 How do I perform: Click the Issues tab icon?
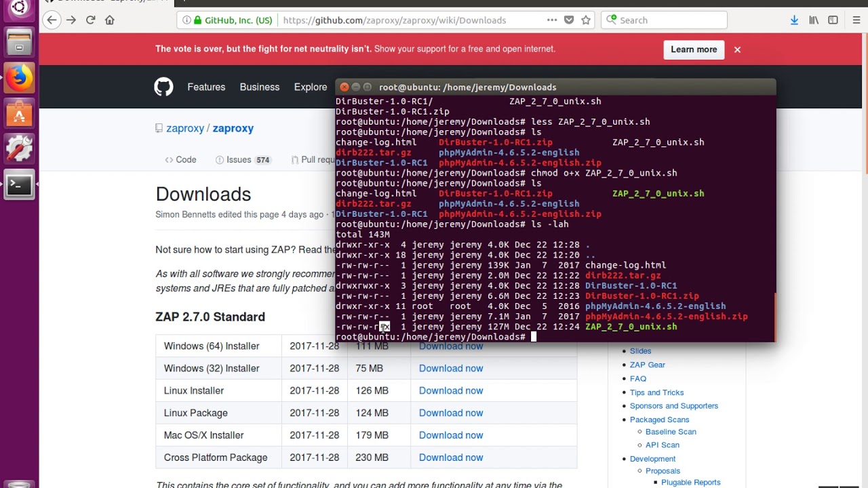[220, 160]
